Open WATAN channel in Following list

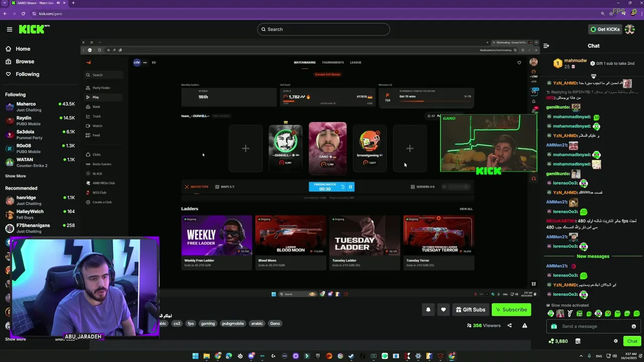(40, 162)
